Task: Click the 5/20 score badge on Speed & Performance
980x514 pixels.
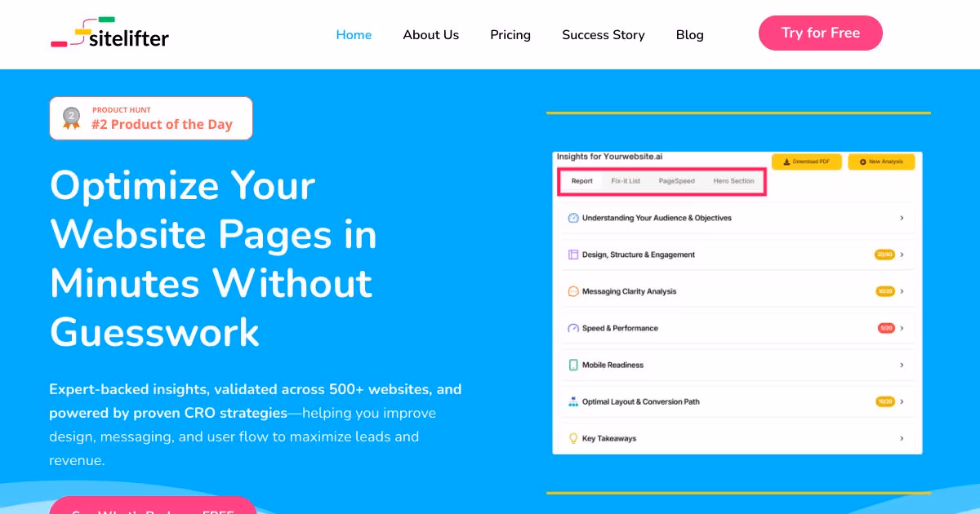Action: [x=886, y=328]
